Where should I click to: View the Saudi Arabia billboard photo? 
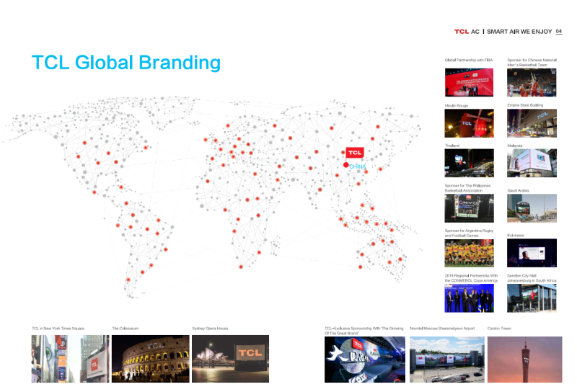point(532,208)
